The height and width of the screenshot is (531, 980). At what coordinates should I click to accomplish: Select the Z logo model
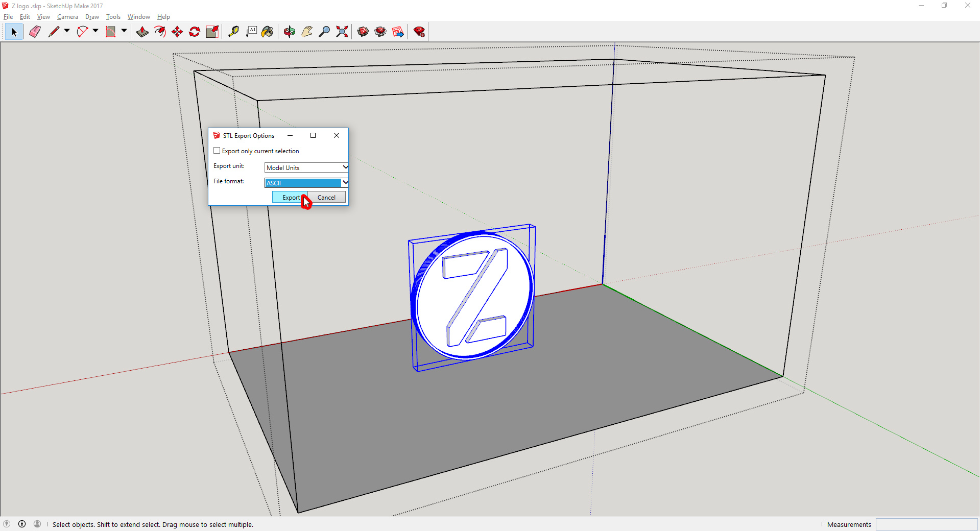coord(472,296)
